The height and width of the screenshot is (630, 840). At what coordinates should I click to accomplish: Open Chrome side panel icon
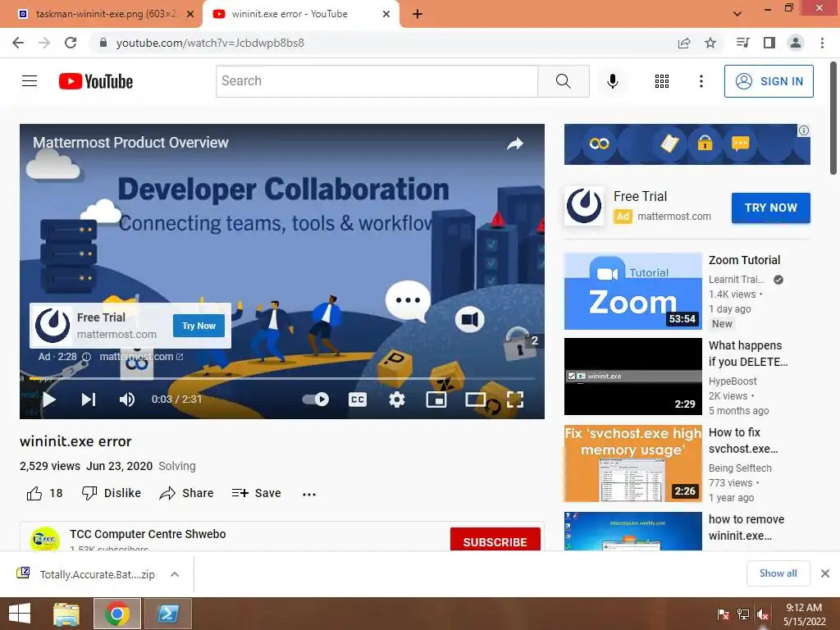[769, 43]
